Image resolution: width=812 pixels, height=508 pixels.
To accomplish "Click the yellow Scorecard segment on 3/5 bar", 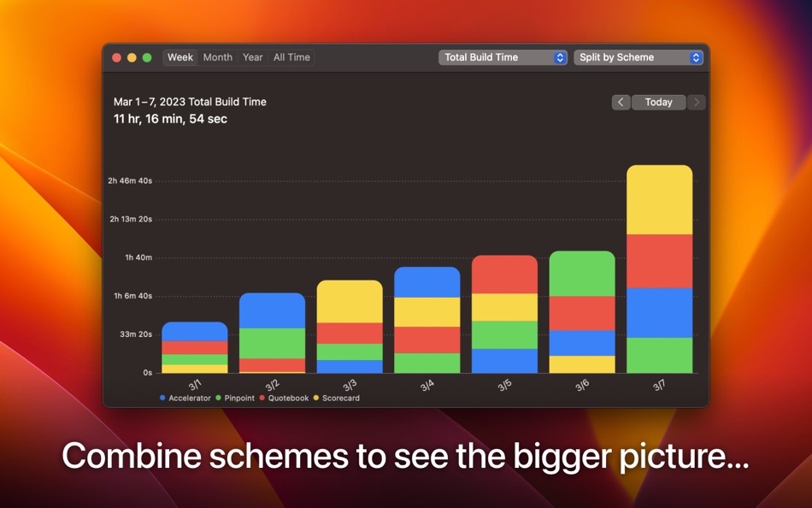I will click(x=505, y=307).
